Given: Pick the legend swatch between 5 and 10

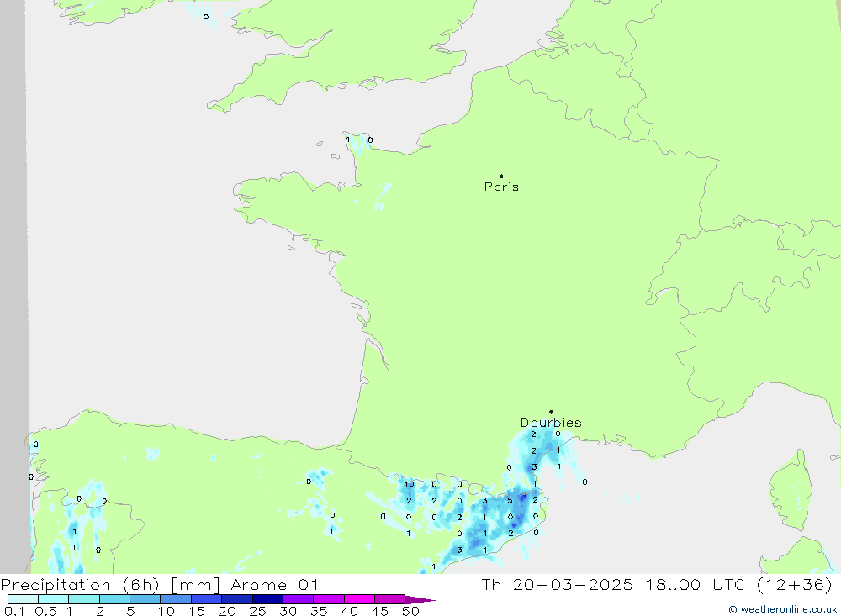Looking at the screenshot, I should point(145,599).
